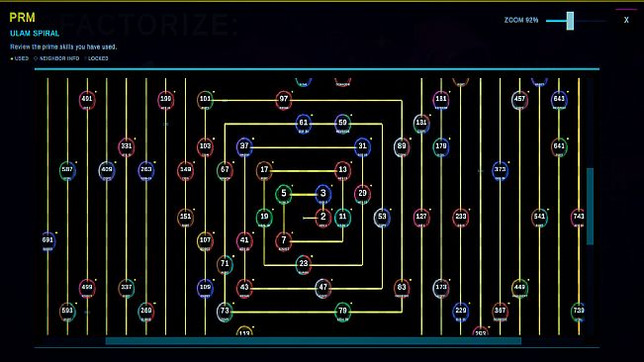Select the prime node 19
Screen dimensions: 644x362
[264, 218]
